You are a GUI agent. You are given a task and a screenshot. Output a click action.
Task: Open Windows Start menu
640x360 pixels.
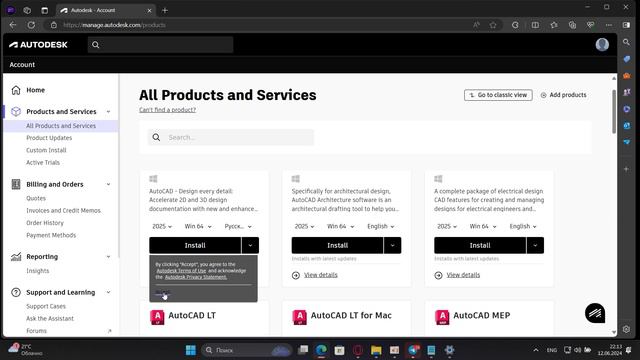coord(191,350)
